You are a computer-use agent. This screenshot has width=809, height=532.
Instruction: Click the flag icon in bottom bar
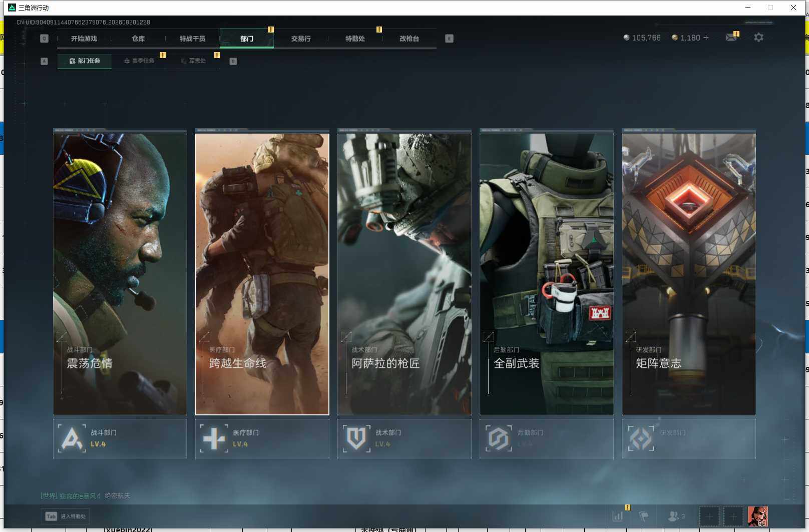coord(644,516)
